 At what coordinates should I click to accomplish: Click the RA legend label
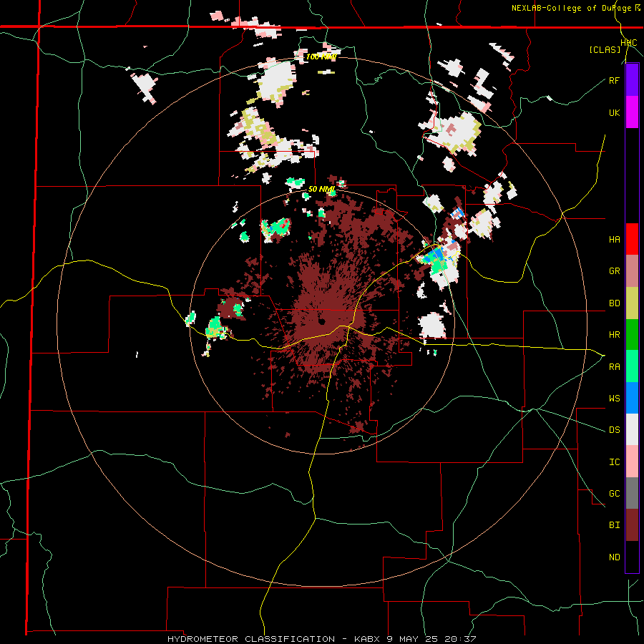pyautogui.click(x=614, y=367)
